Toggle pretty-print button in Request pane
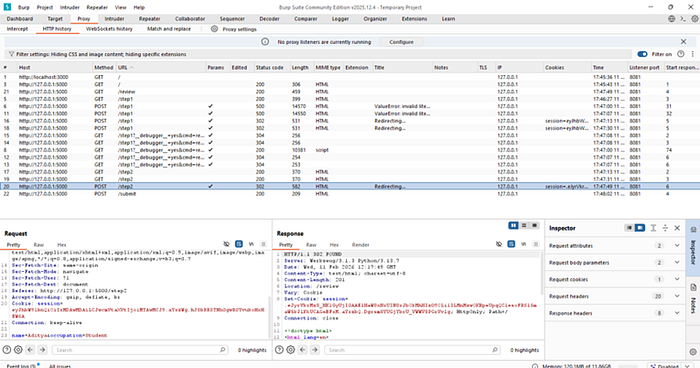Screen dimensions: 700x368 [239, 244]
